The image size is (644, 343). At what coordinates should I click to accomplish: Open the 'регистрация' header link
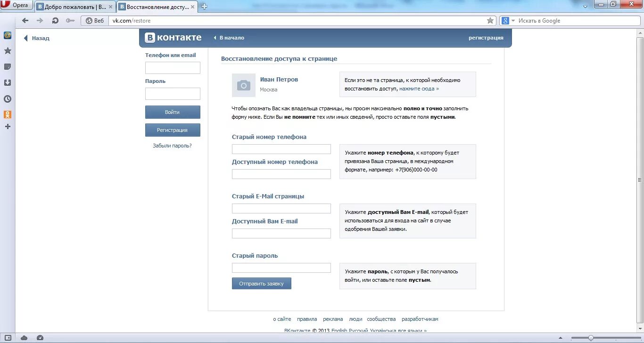[486, 38]
